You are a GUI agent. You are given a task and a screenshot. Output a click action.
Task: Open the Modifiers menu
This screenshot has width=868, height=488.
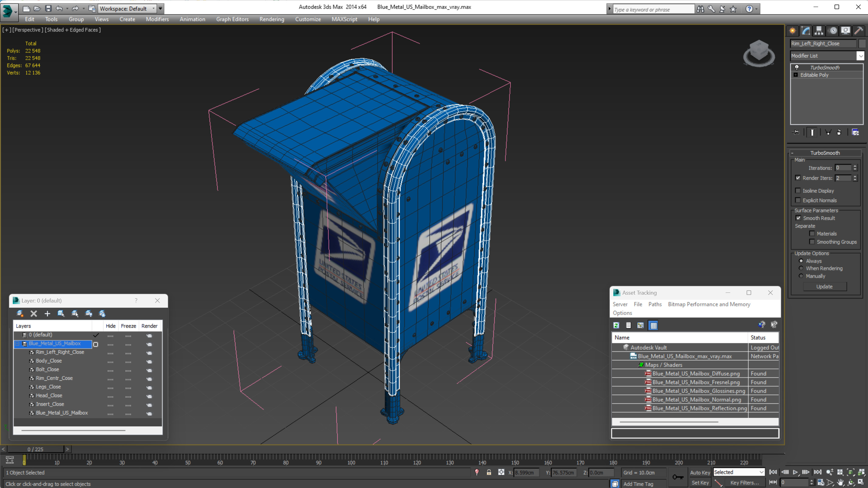click(x=157, y=19)
